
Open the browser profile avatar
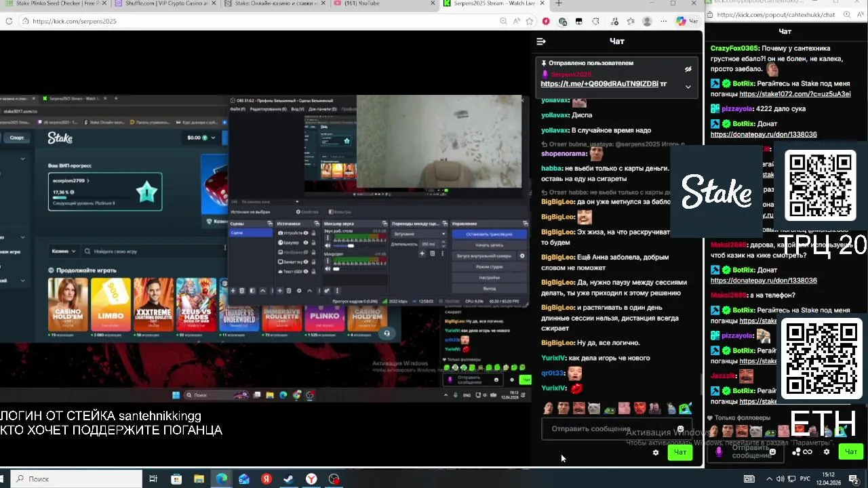[647, 21]
